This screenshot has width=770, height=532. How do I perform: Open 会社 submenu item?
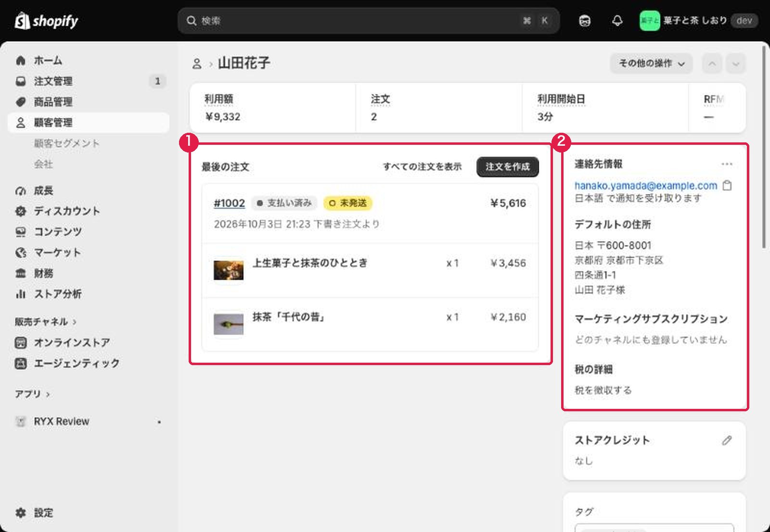[x=43, y=164]
